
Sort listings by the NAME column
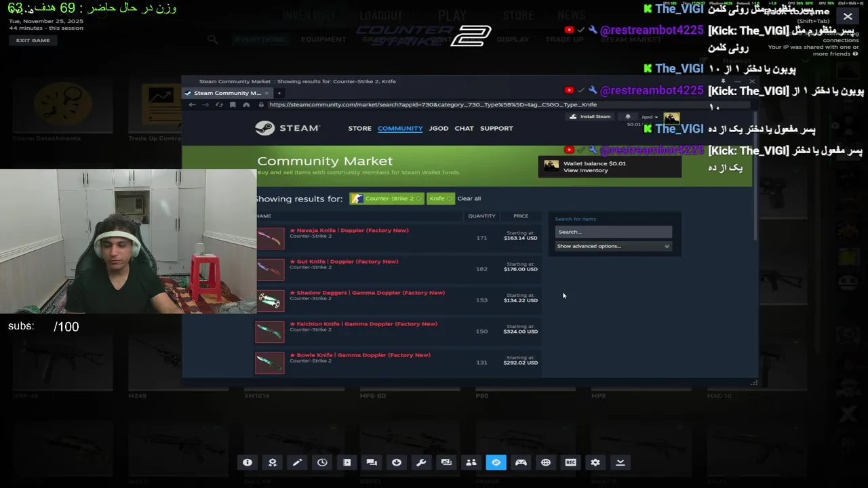click(x=264, y=216)
